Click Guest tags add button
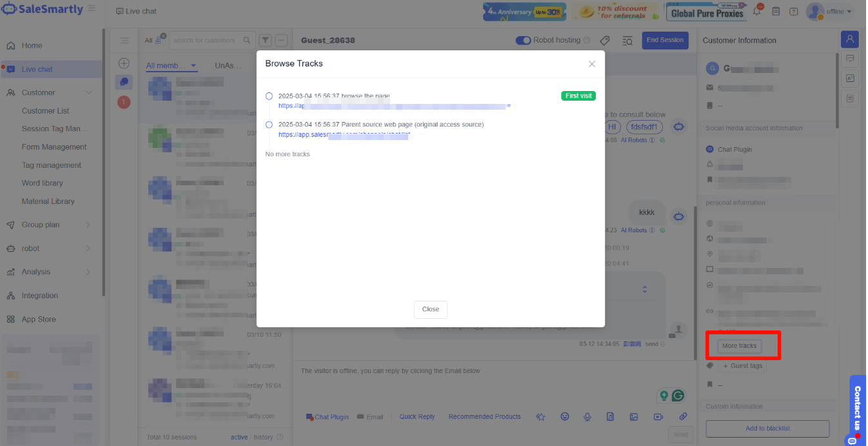Image resolution: width=868 pixels, height=446 pixels. 742,366
